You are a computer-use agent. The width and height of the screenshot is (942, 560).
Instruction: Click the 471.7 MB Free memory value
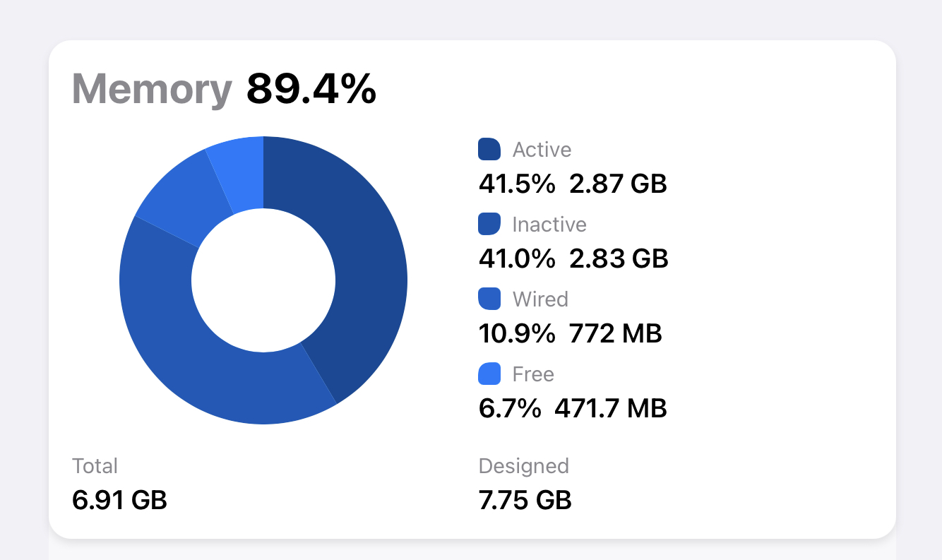pyautogui.click(x=611, y=408)
